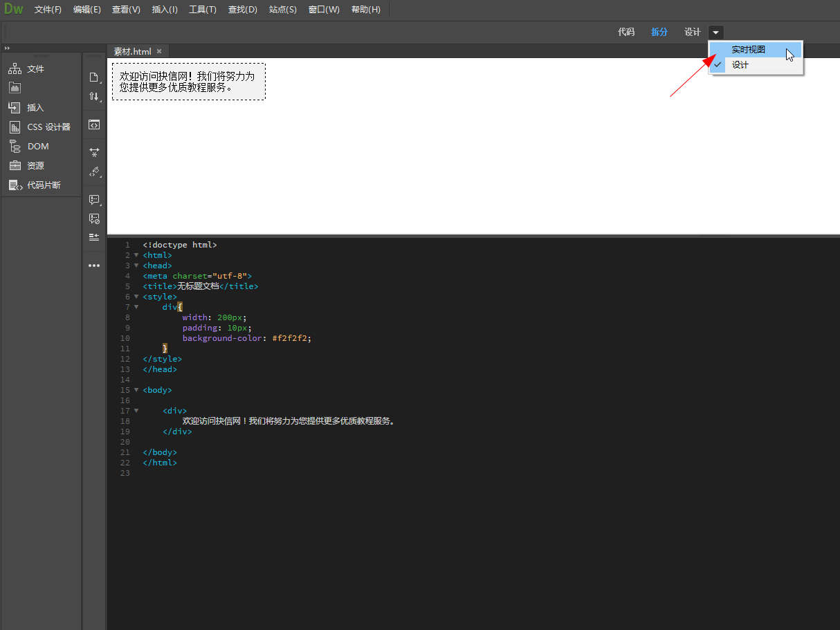Collapse the <div> fold triangle at line 17

[136, 411]
